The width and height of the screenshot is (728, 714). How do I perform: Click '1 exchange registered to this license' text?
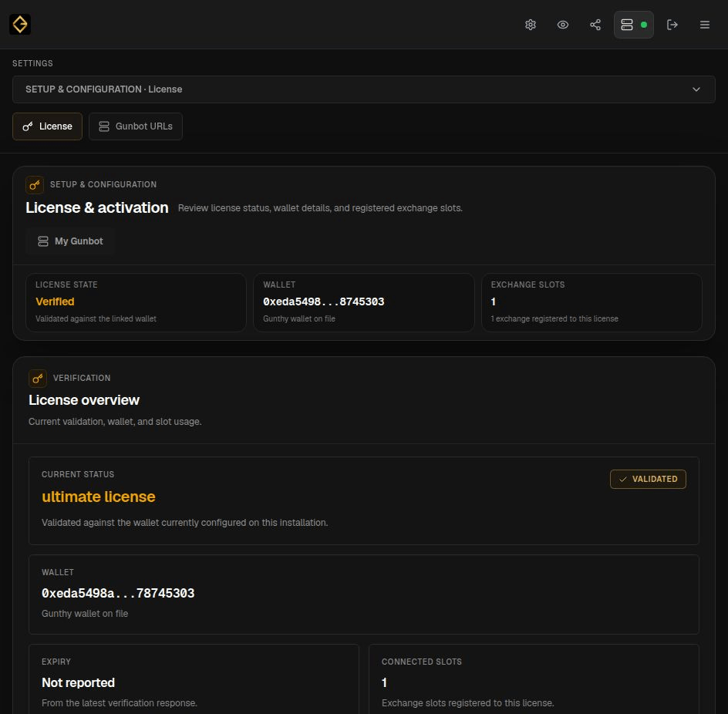coord(554,319)
